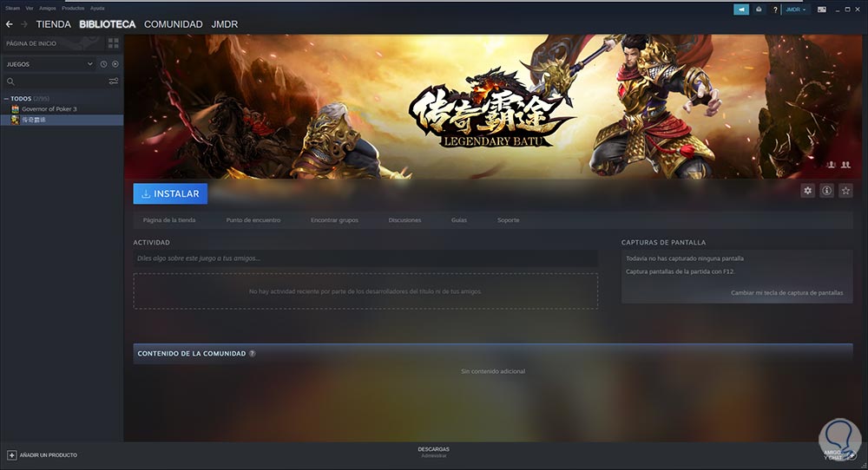This screenshot has height=470, width=868.
Task: Open advanced library filters icon
Action: (114, 82)
